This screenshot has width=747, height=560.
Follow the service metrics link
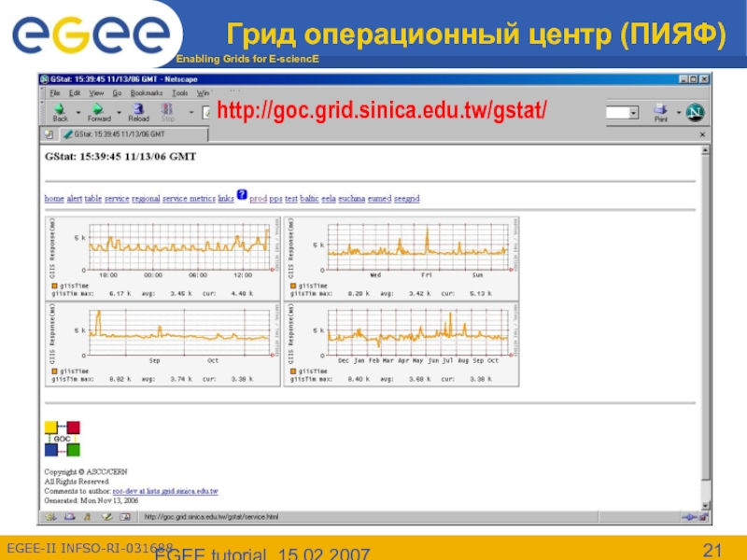point(190,199)
